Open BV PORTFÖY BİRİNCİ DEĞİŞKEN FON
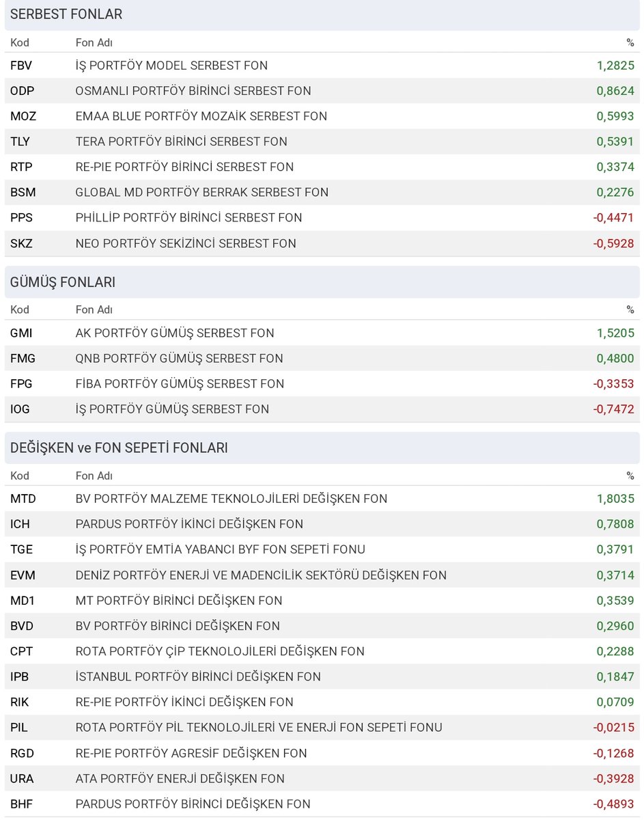 (178, 626)
